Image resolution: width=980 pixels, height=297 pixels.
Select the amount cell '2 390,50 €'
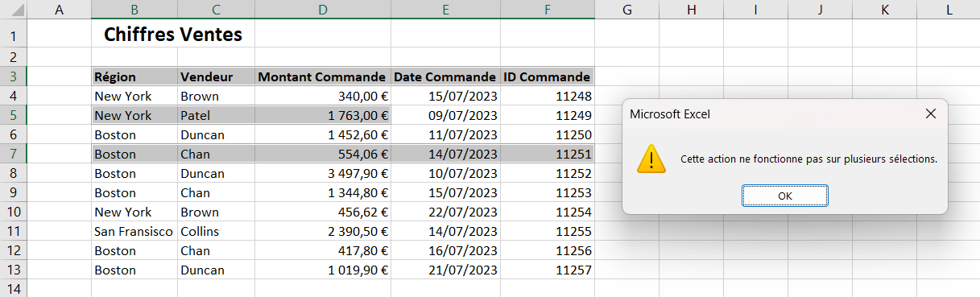coord(323,231)
